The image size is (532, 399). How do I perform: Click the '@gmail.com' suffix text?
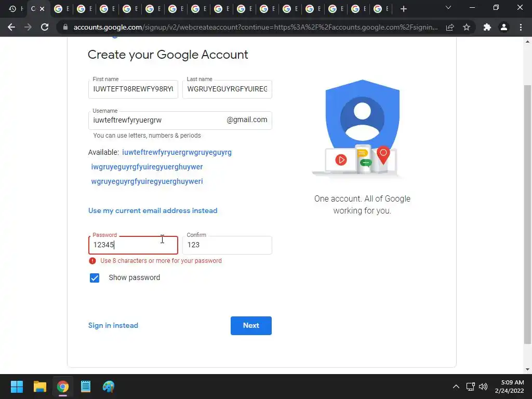pos(247,120)
